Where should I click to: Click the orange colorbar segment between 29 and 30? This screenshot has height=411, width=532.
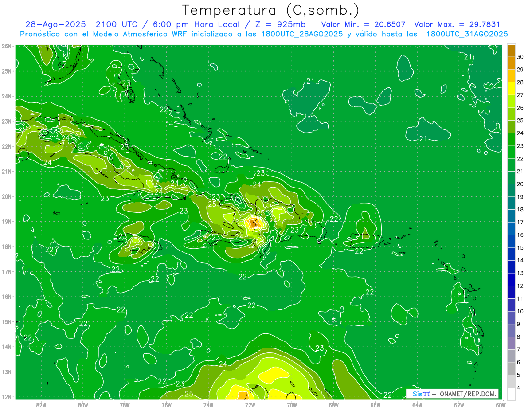(x=511, y=63)
